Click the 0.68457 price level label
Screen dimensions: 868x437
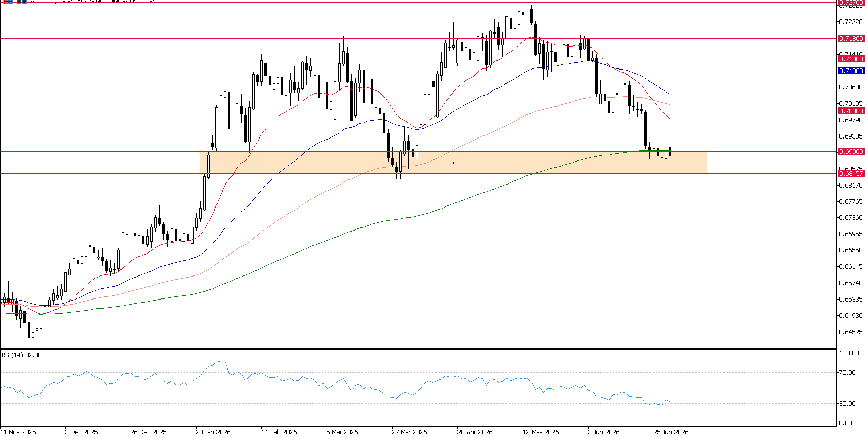(x=851, y=173)
